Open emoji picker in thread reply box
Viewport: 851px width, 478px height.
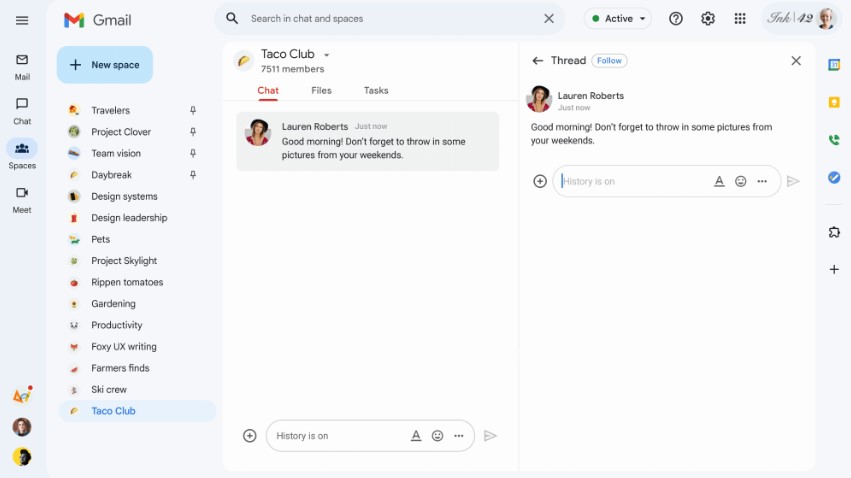tap(740, 181)
